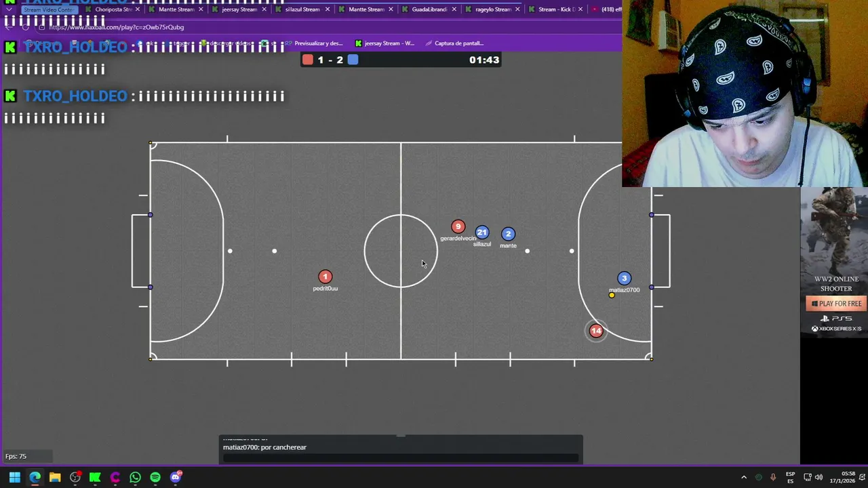
Task: Close the jeersay Stream tab
Action: pos(264,9)
